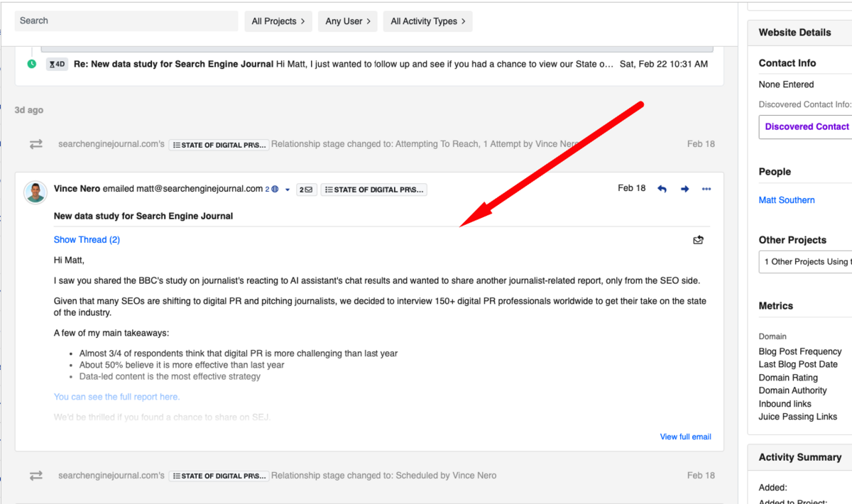Click inside the Search input field
Image resolution: width=852 pixels, height=504 pixels.
point(126,21)
